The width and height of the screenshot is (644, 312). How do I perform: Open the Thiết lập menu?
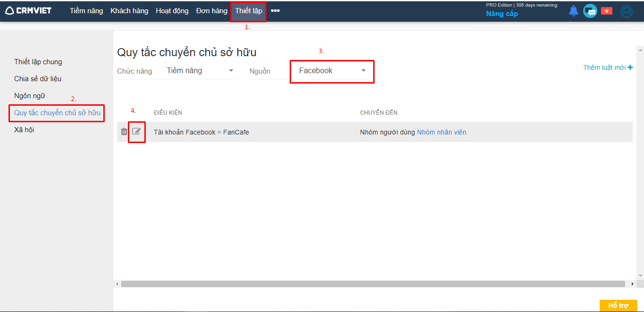pyautogui.click(x=249, y=11)
